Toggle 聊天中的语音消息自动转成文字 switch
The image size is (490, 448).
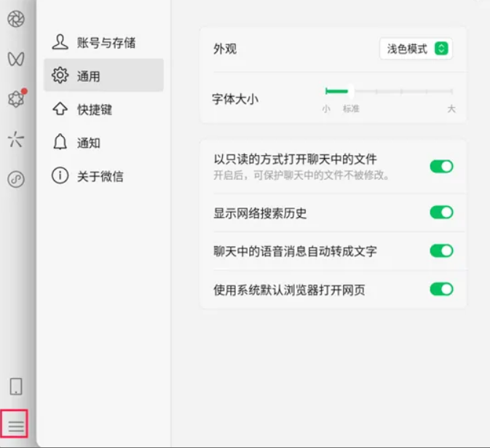[x=441, y=251]
